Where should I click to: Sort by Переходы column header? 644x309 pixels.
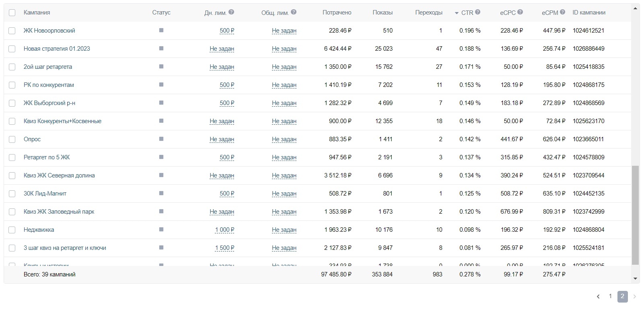(x=429, y=12)
